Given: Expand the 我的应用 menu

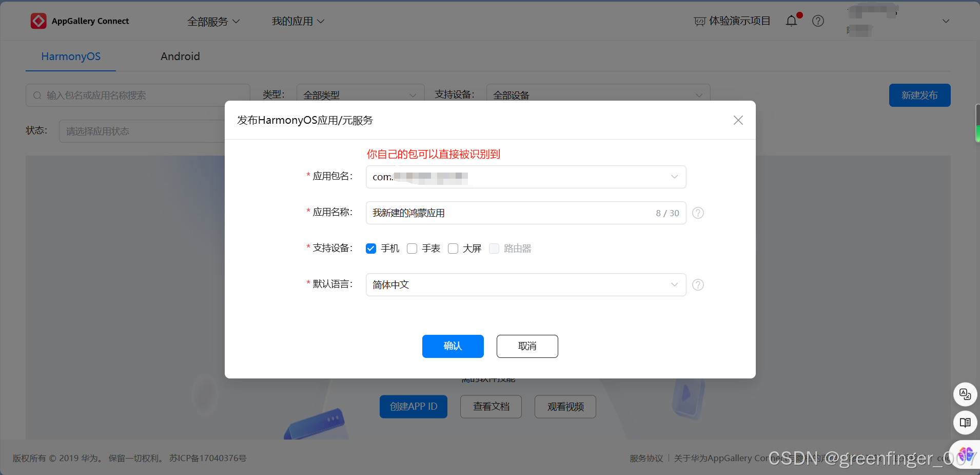Looking at the screenshot, I should 298,21.
